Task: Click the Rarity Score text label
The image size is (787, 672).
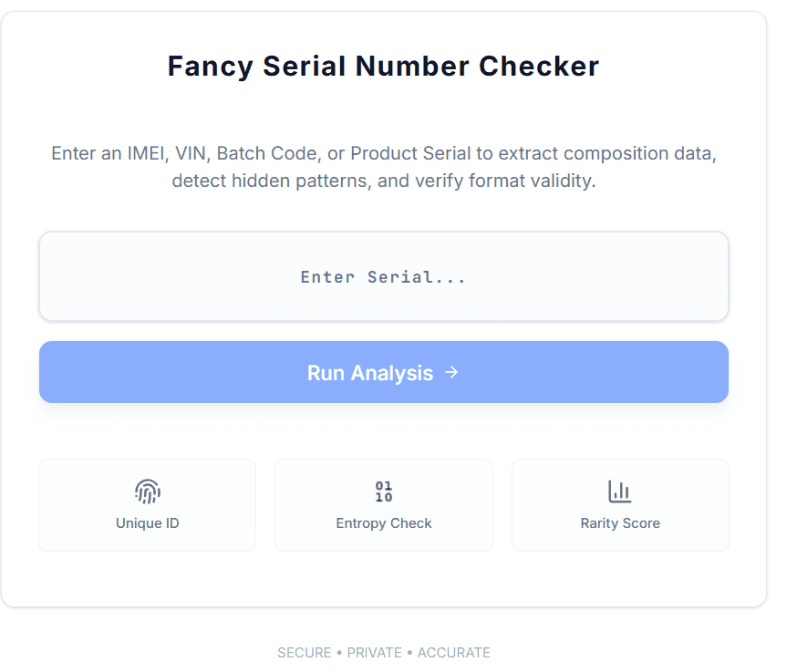Action: pyautogui.click(x=620, y=523)
